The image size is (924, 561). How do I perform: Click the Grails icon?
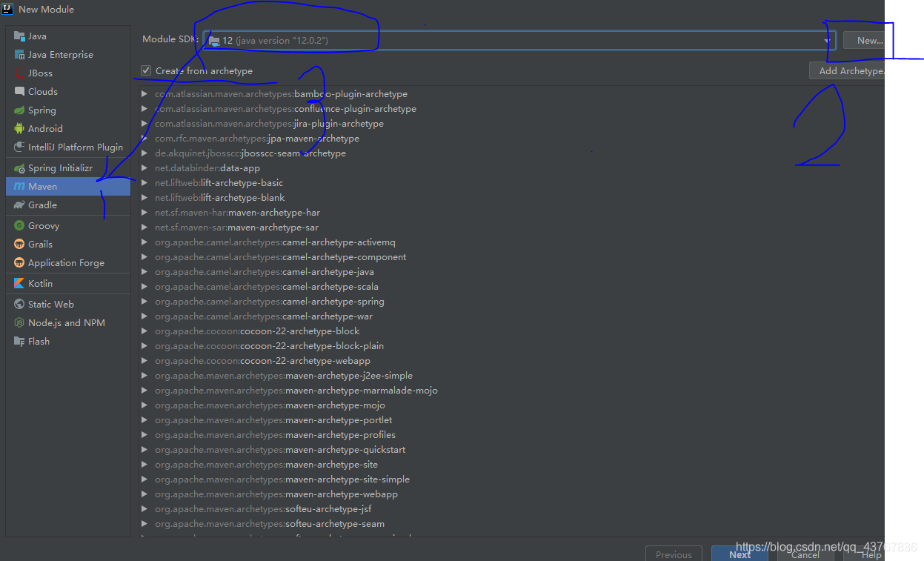click(19, 244)
